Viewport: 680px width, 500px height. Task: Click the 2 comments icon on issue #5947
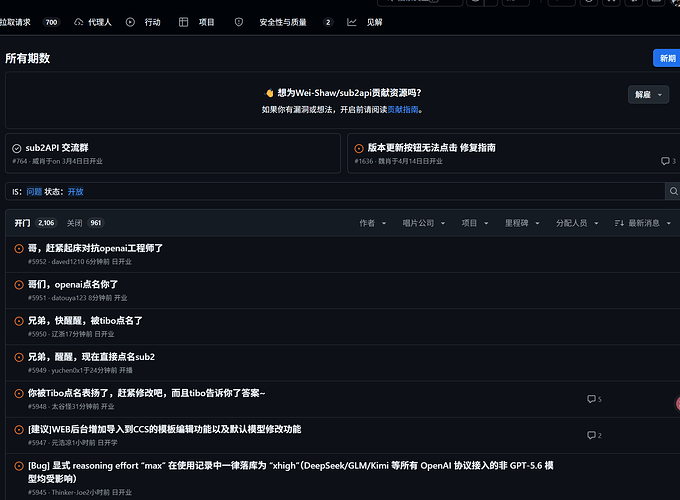[x=594, y=435]
